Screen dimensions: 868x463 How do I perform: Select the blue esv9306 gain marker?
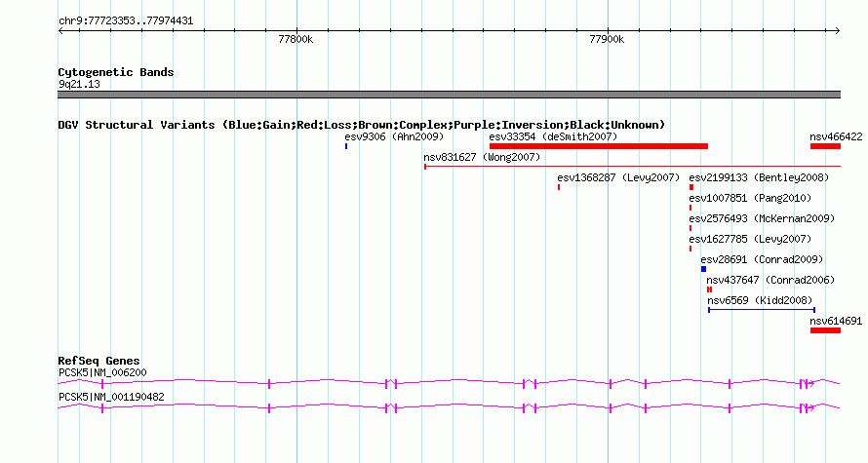[346, 146]
